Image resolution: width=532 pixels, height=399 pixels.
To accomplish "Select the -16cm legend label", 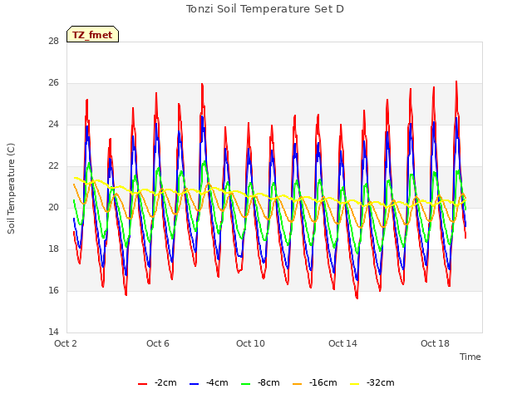I will pyautogui.click(x=323, y=382).
